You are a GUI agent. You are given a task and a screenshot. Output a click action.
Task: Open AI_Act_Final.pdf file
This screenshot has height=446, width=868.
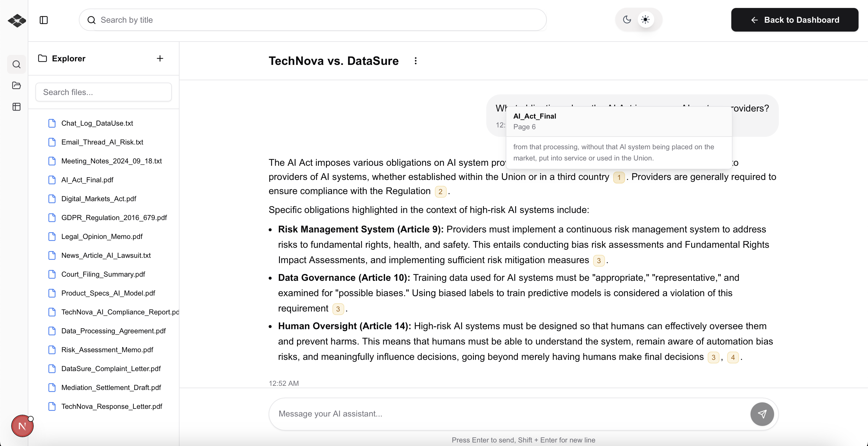point(87,180)
